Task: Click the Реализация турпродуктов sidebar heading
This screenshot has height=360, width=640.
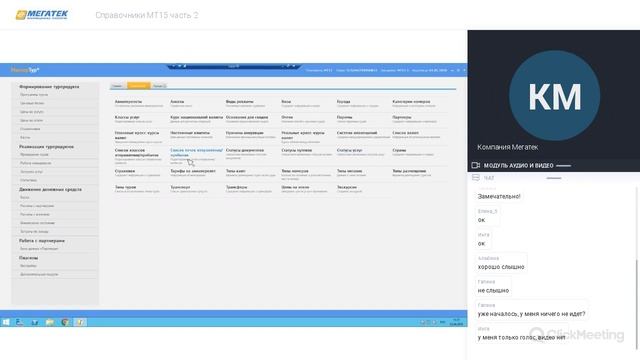Action: point(46,147)
